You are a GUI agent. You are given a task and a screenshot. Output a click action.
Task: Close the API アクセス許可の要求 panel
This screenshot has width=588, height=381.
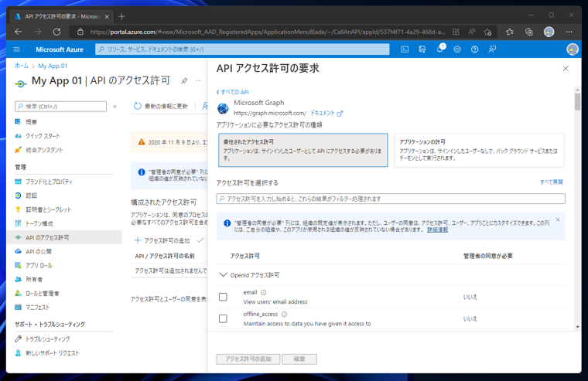566,69
